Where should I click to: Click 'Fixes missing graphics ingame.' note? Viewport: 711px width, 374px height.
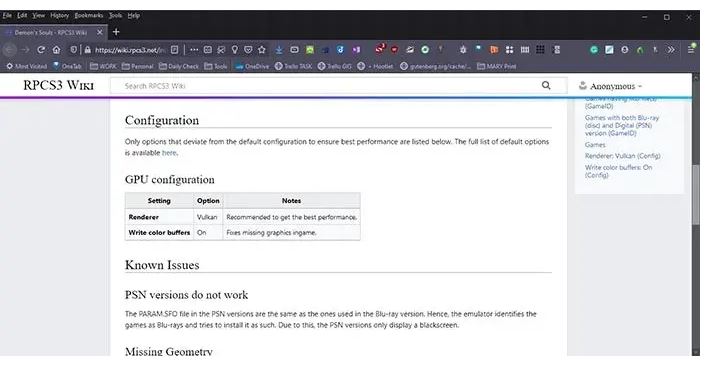tap(271, 233)
